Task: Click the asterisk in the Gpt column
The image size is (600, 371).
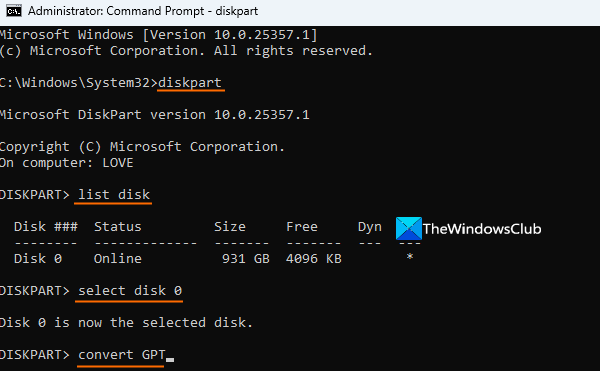Action: click(410, 257)
